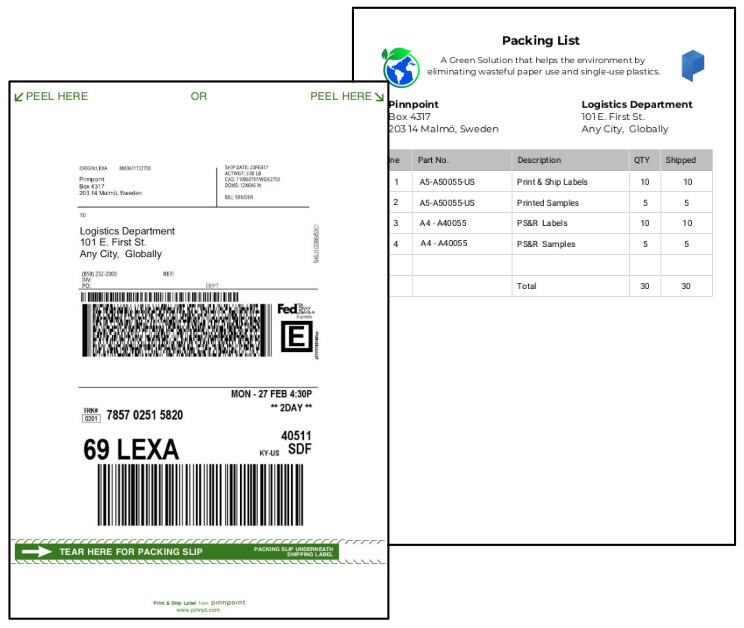This screenshot has width=744, height=628.
Task: Click the Packing List title
Action: click(x=540, y=41)
